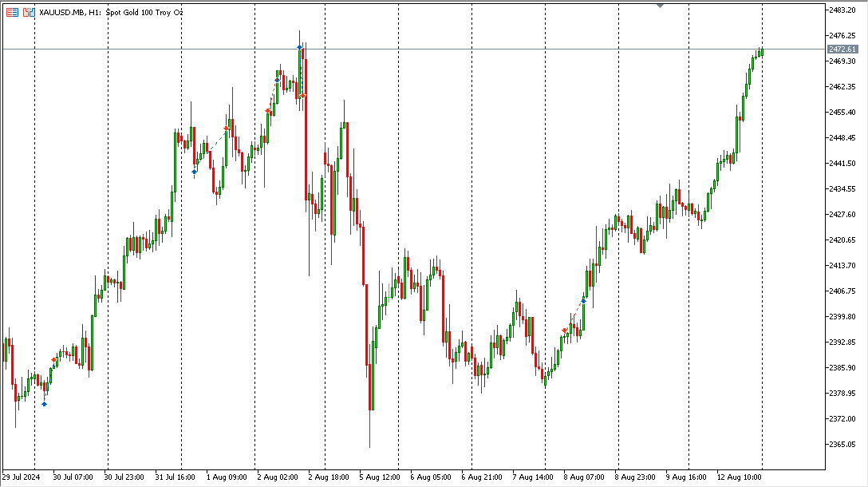This screenshot has height=487, width=868.
Task: Click the grey chart shift triangle marker
Action: [x=660, y=6]
